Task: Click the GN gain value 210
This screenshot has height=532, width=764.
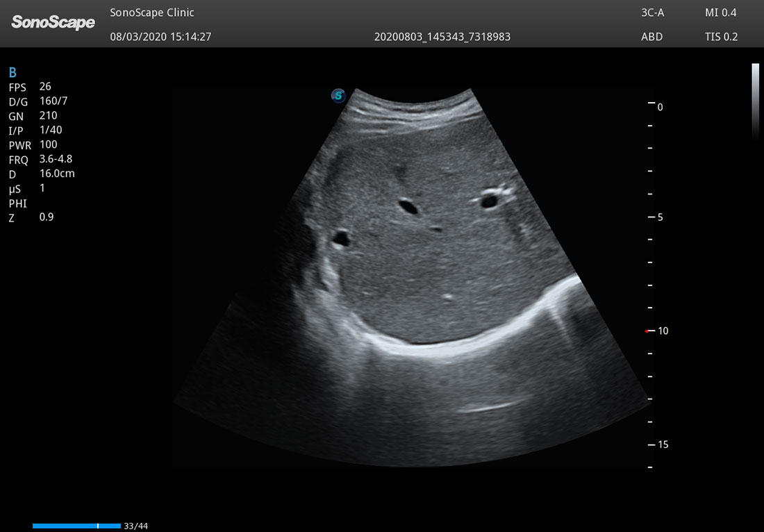Action: click(x=48, y=115)
